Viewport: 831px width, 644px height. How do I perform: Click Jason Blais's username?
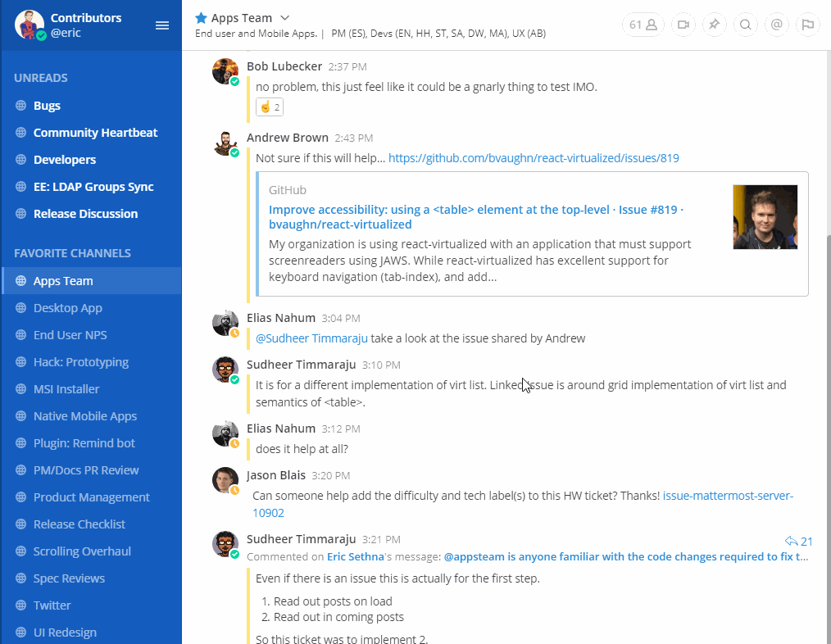coord(275,475)
